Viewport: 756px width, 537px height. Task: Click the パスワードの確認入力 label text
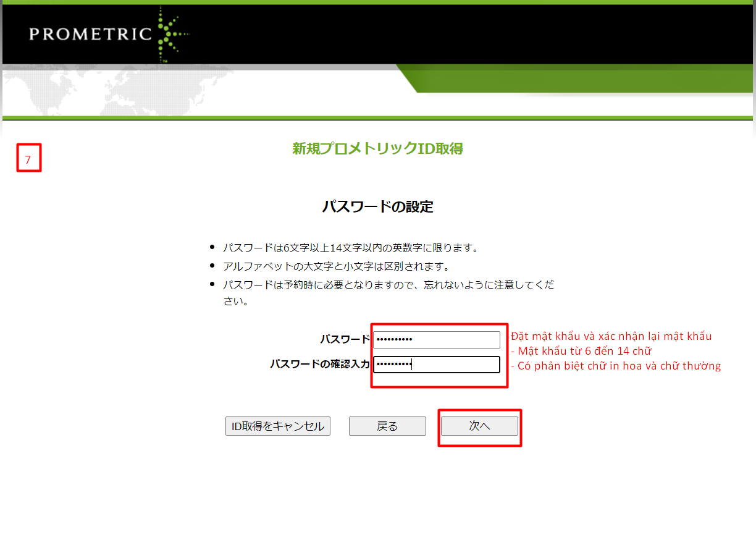point(319,365)
